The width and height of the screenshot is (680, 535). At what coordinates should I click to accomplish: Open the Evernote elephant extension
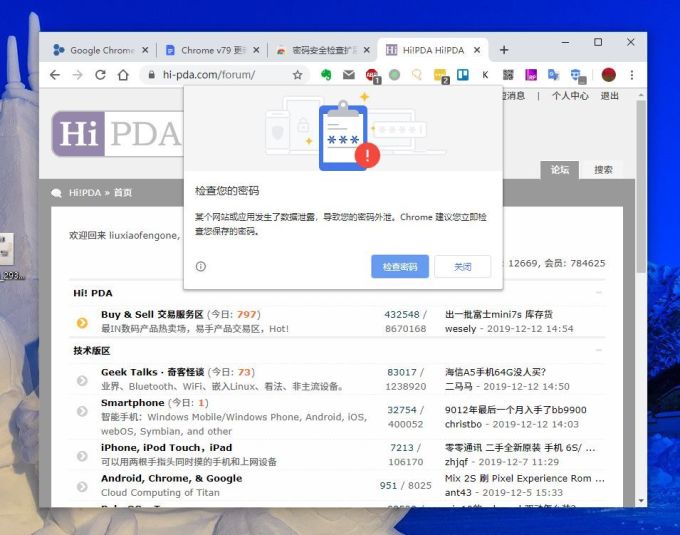[x=326, y=75]
